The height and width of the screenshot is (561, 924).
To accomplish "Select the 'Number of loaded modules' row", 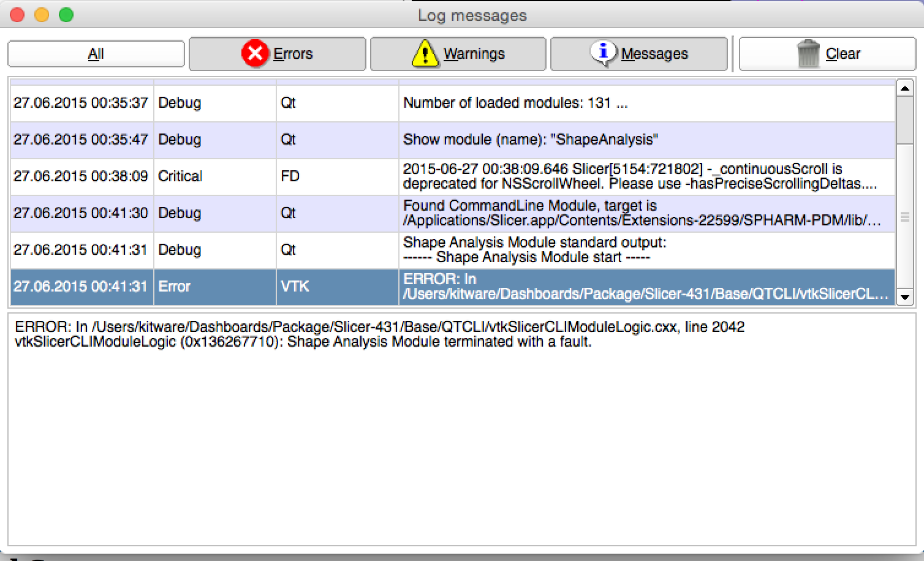I will pos(452,103).
